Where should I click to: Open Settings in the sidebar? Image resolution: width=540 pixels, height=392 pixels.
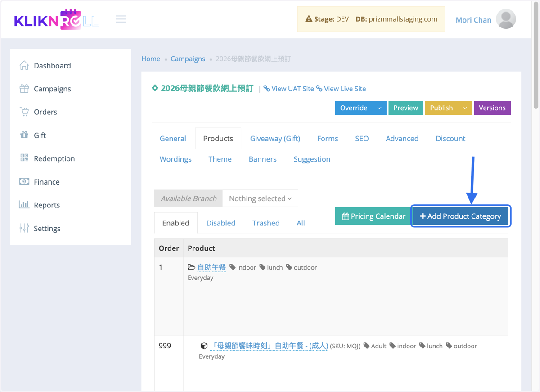click(x=47, y=229)
